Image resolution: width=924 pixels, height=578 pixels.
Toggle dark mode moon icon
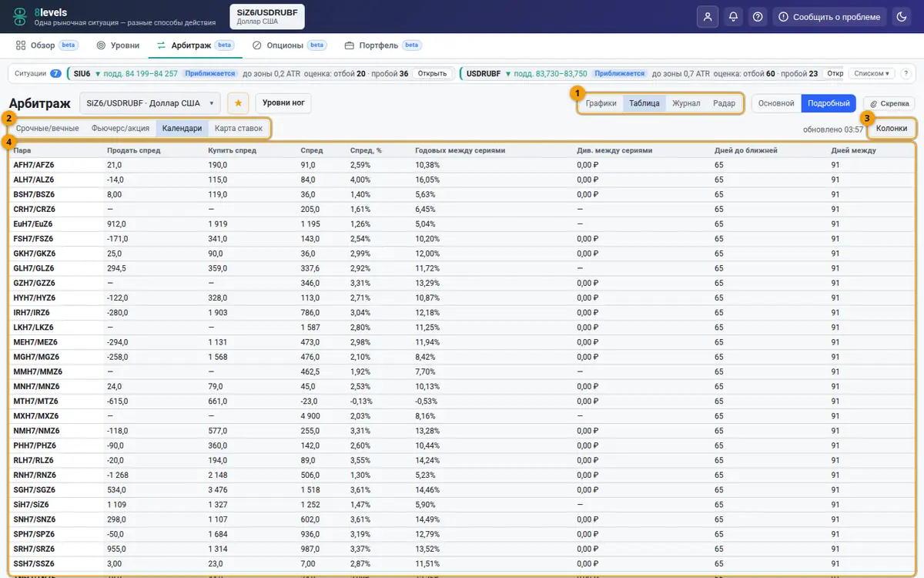point(899,16)
